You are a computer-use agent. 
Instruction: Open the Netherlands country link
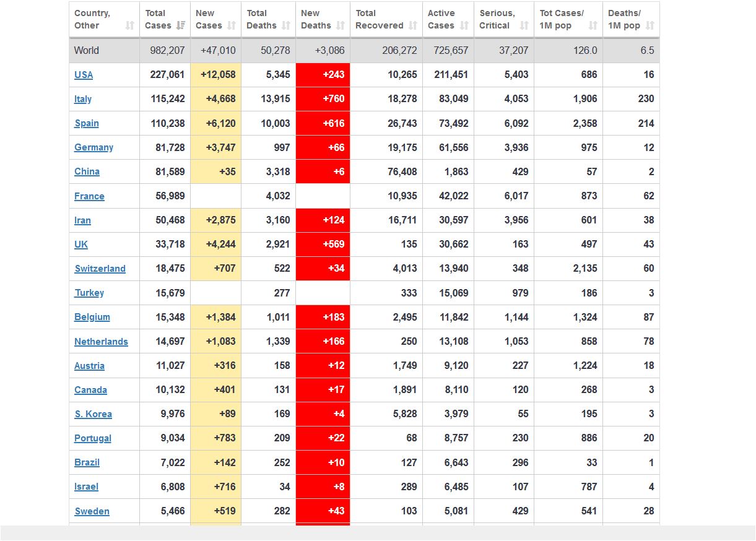click(x=101, y=342)
